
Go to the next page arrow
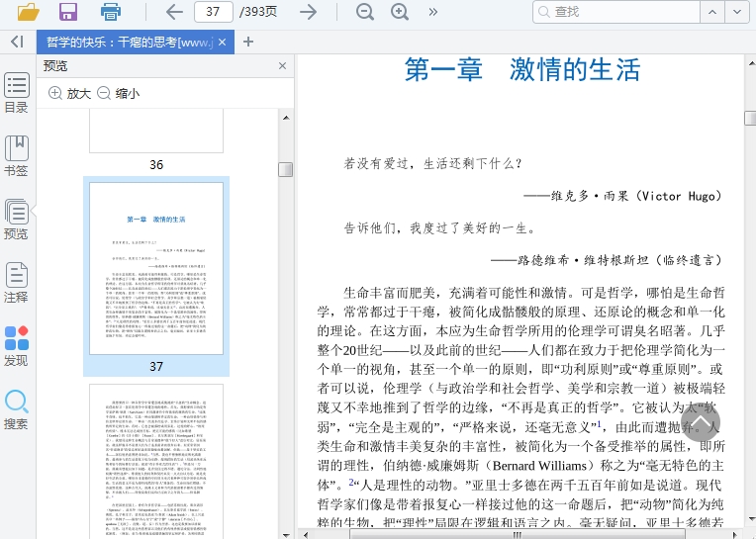pyautogui.click(x=309, y=12)
